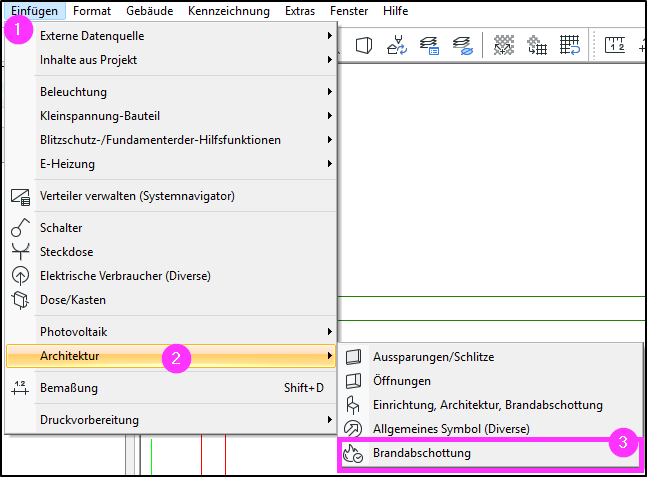647x477 pixels.
Task: Expand the Druckvorbereitung submenu
Action: click(x=329, y=420)
